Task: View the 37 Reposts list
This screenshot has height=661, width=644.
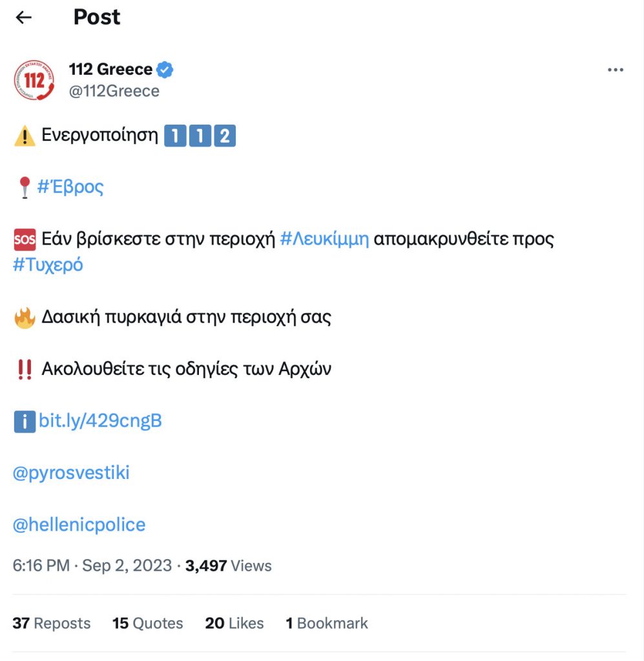Action: (52, 624)
